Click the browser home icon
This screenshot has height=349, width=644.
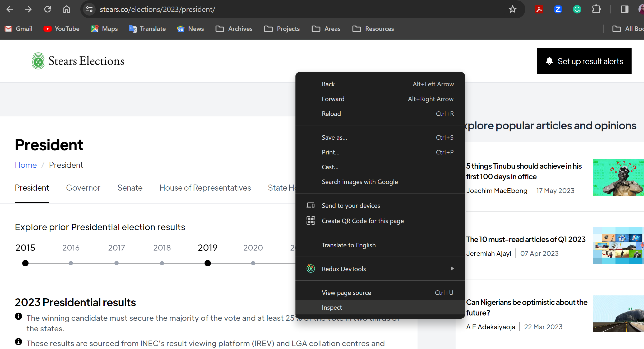[67, 10]
